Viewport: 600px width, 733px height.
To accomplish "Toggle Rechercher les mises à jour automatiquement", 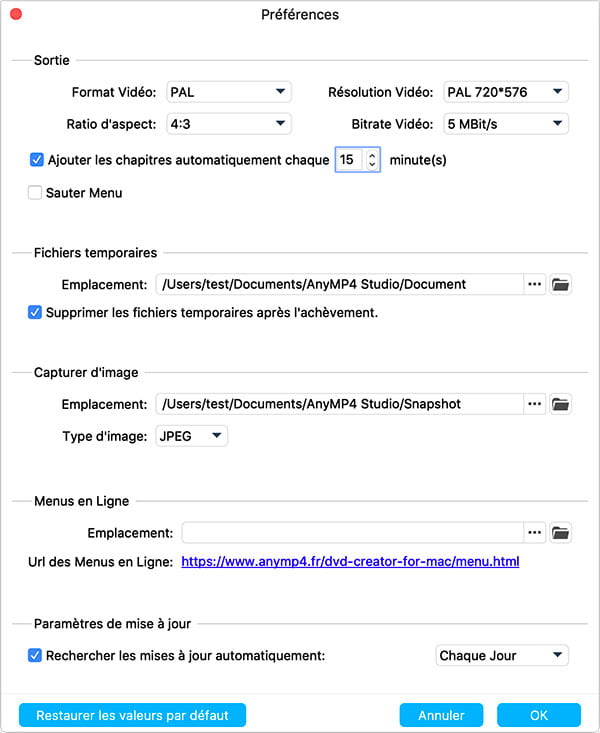I will 37,656.
